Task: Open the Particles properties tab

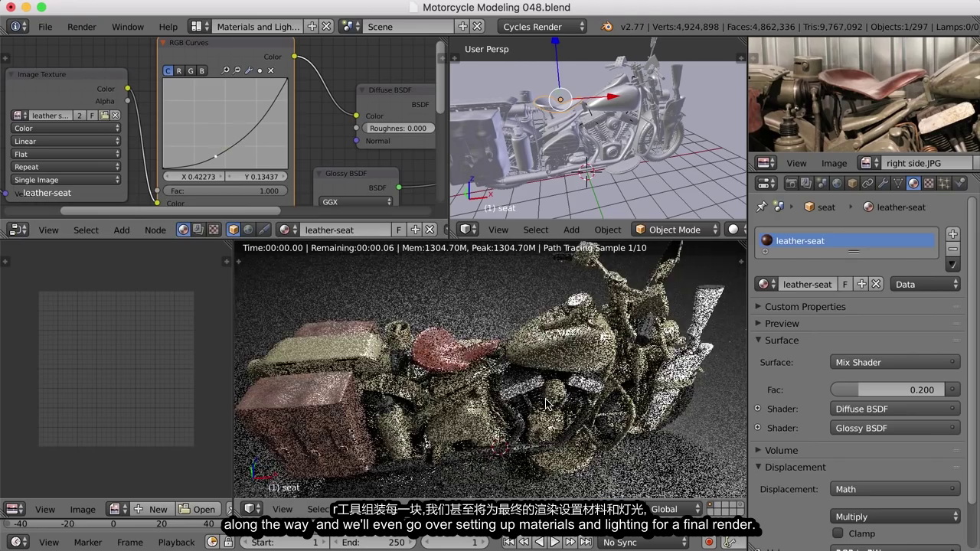Action: 944,184
